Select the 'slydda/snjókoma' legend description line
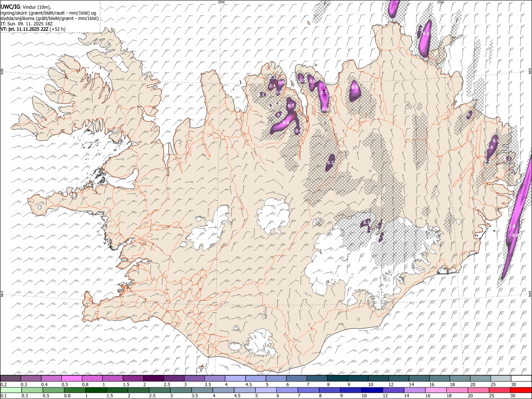Image resolution: width=532 pixels, height=399 pixels. (49, 18)
